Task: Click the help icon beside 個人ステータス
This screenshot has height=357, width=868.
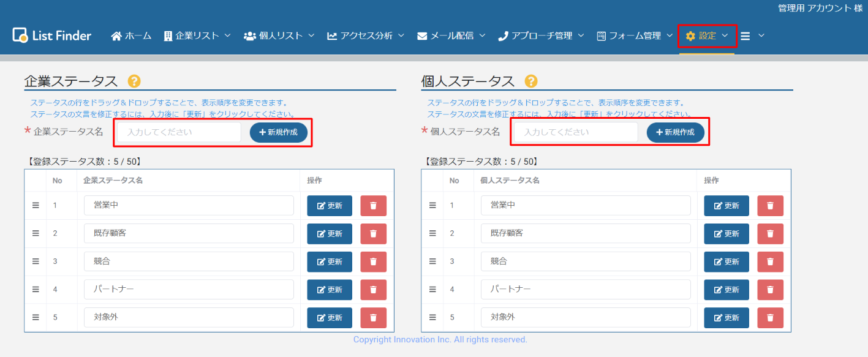Action: click(531, 81)
